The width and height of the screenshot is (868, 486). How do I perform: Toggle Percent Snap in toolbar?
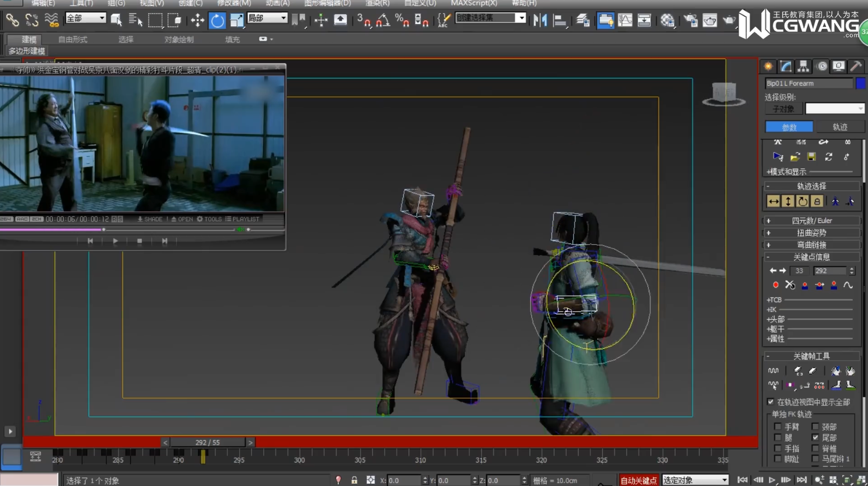click(x=402, y=20)
